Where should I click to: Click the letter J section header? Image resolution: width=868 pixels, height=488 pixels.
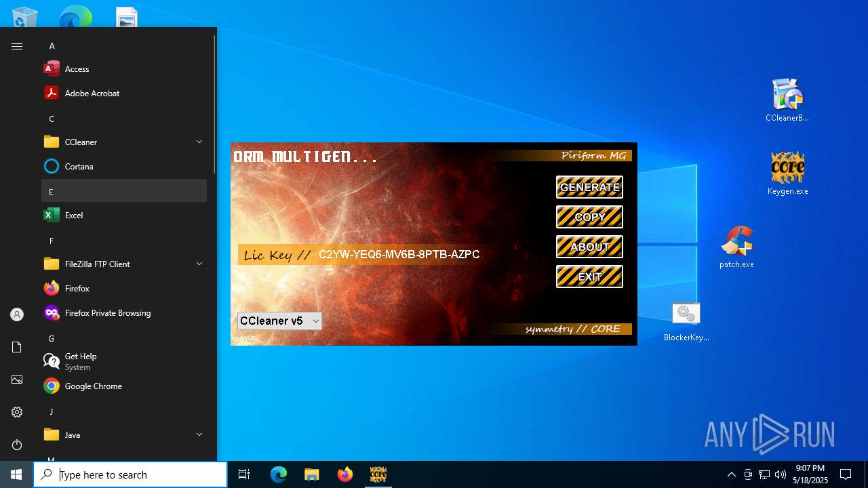(124, 411)
